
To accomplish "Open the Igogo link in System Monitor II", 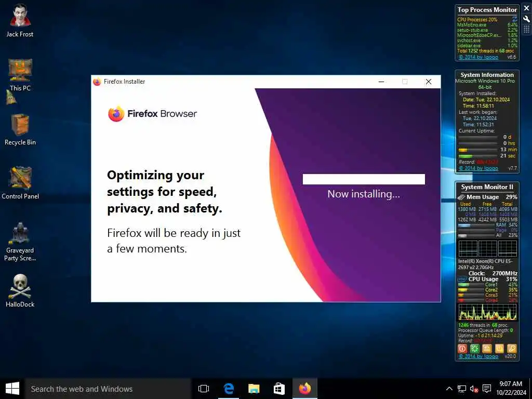I will point(478,356).
